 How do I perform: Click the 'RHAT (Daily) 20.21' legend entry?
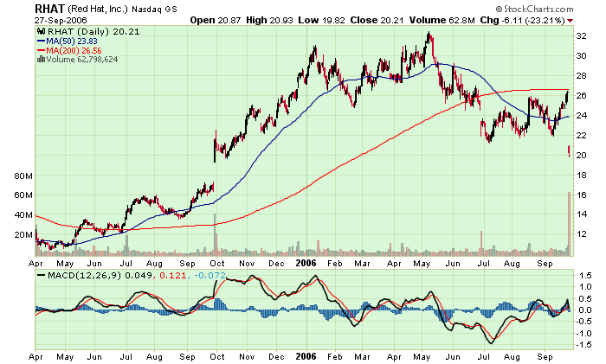93,32
